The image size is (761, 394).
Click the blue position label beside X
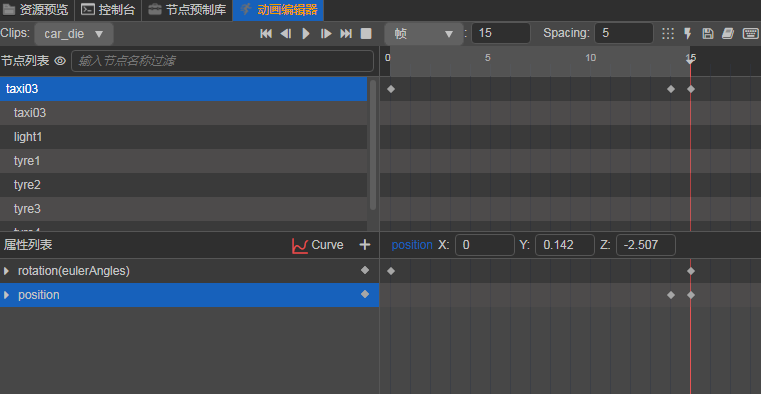click(x=412, y=245)
